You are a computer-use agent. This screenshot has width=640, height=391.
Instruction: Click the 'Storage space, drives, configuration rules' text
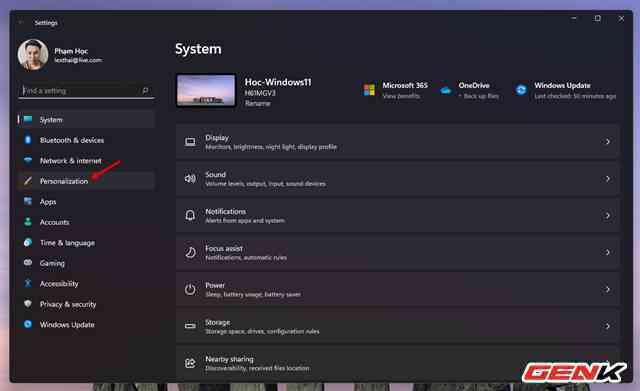point(262,331)
